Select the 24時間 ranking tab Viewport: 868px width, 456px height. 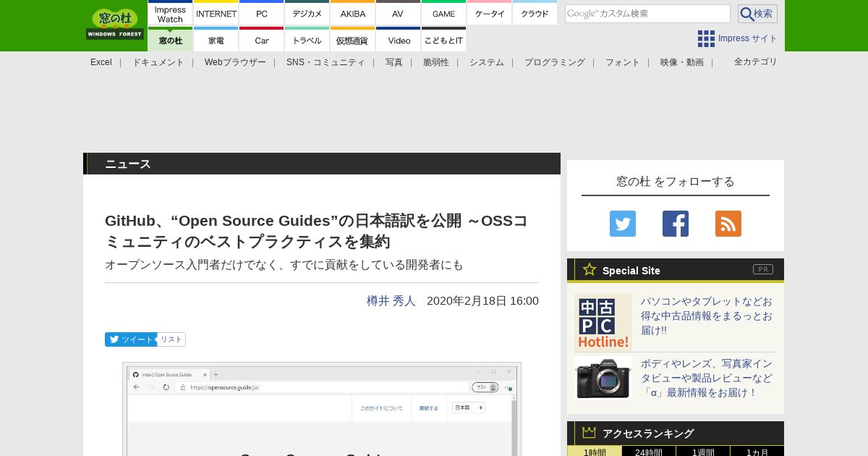coord(648,452)
